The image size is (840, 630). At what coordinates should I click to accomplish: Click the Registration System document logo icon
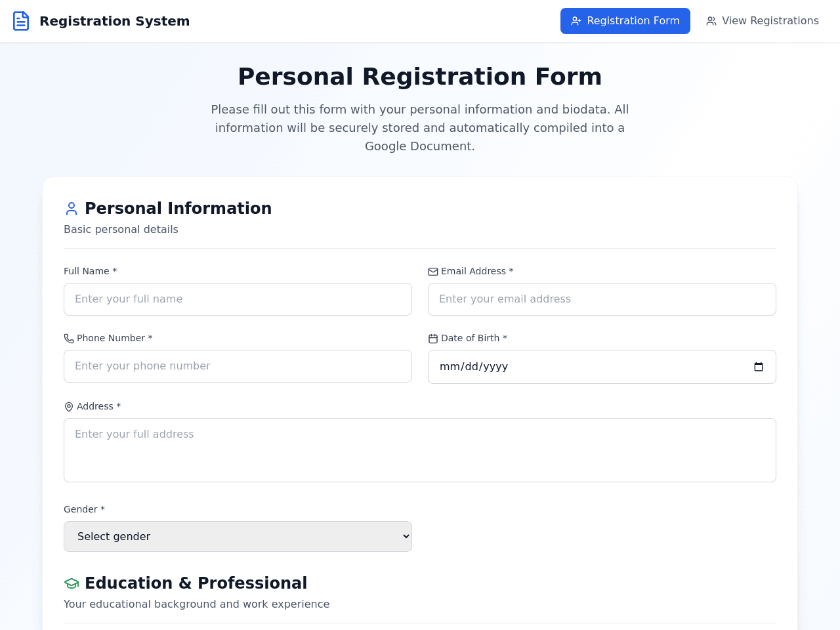21,21
